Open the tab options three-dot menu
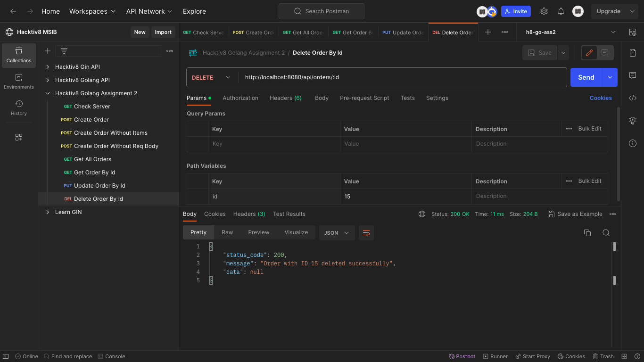 click(x=505, y=32)
